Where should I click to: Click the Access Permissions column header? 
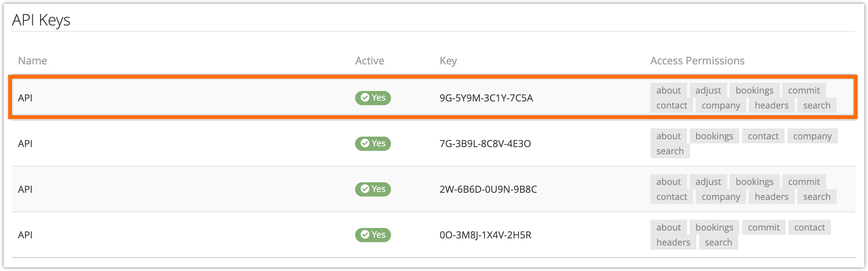click(697, 61)
